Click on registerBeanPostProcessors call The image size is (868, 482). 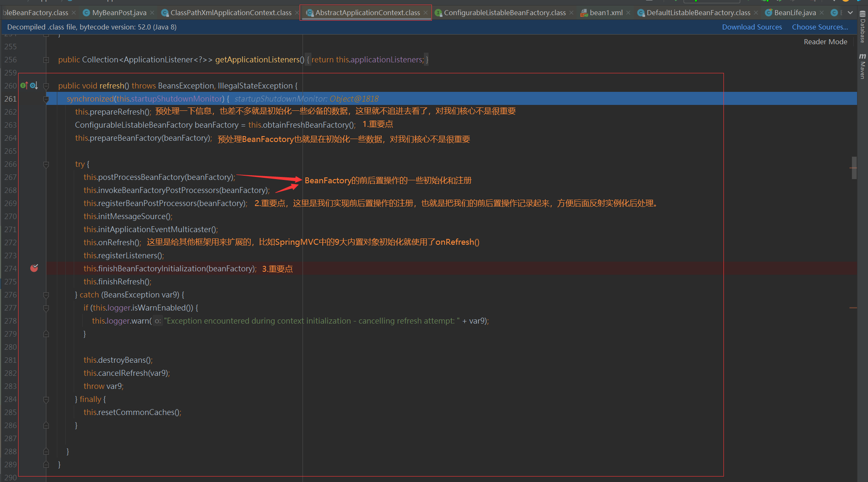click(x=166, y=203)
